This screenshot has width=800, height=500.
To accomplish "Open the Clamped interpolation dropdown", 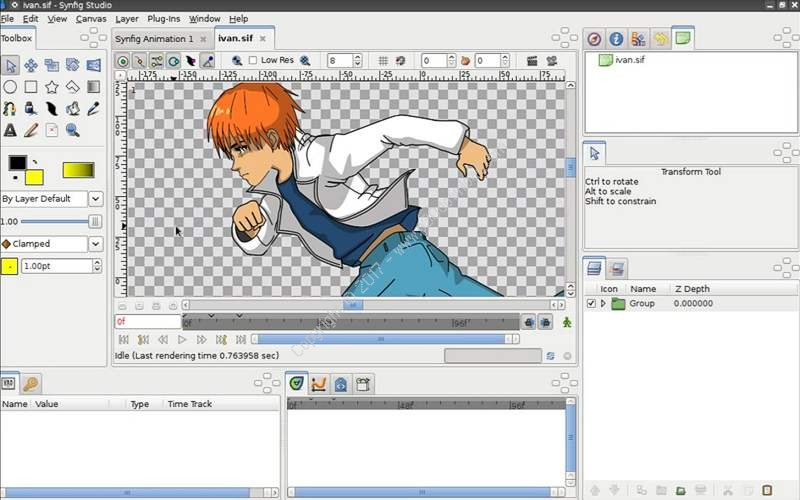I will [52, 243].
